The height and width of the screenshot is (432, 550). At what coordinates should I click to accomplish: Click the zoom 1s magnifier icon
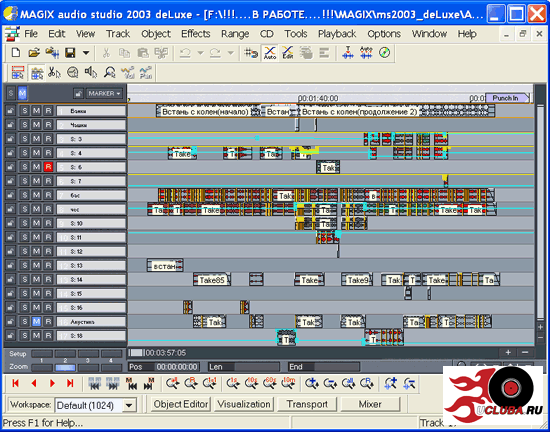233,384
